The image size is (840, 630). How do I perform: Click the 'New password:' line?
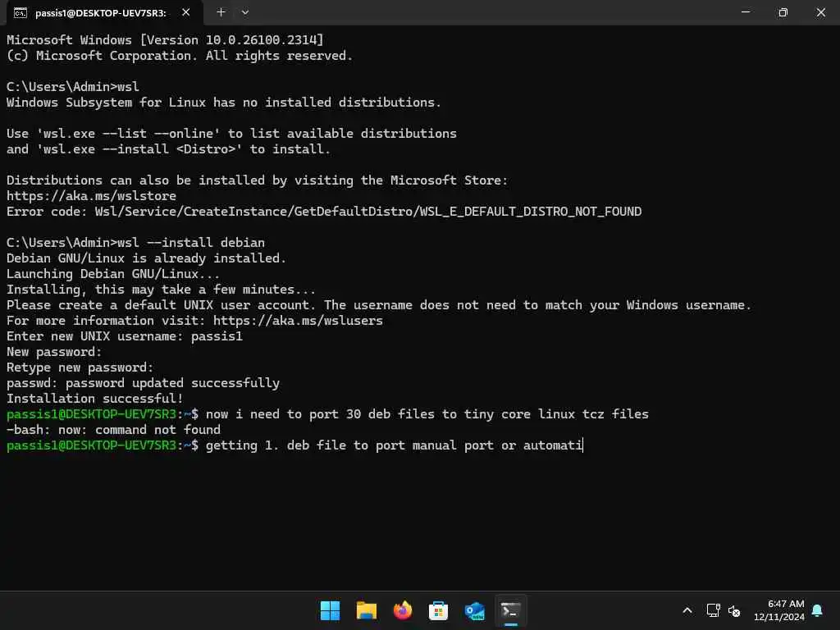(x=54, y=352)
